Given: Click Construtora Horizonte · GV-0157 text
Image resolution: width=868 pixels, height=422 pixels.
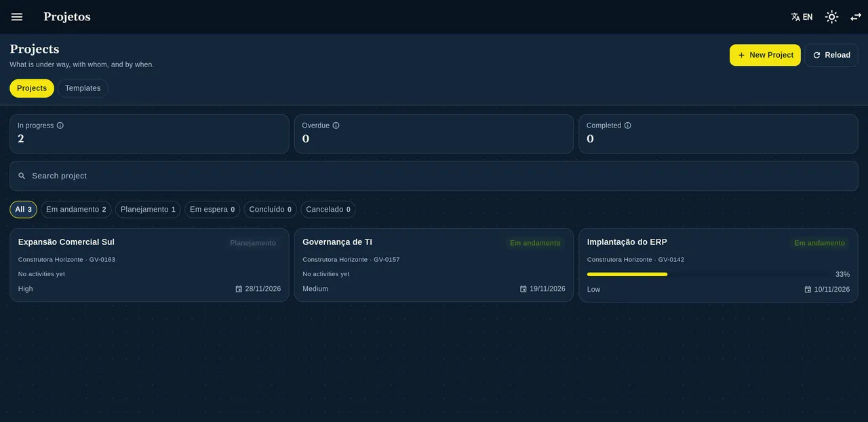Looking at the screenshot, I should pos(351,260).
